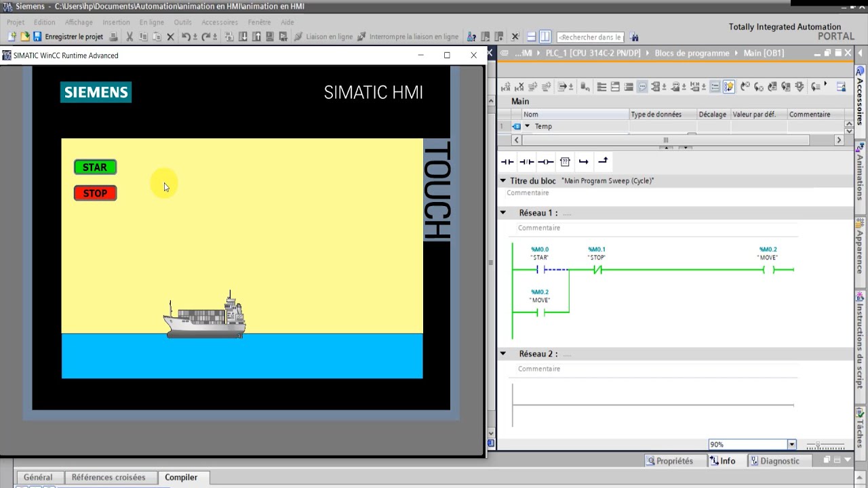Select the Général tab
Image resolution: width=868 pixels, height=488 pixels.
click(38, 477)
